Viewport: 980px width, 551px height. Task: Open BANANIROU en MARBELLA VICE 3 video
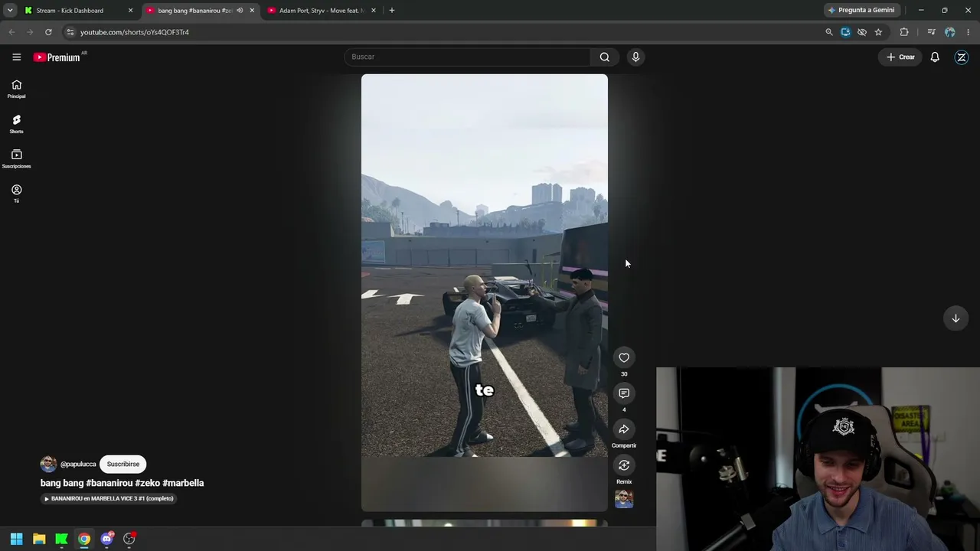109,498
